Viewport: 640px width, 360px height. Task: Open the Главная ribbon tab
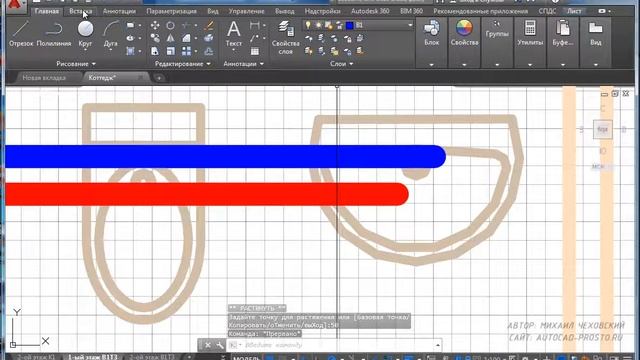(47, 11)
